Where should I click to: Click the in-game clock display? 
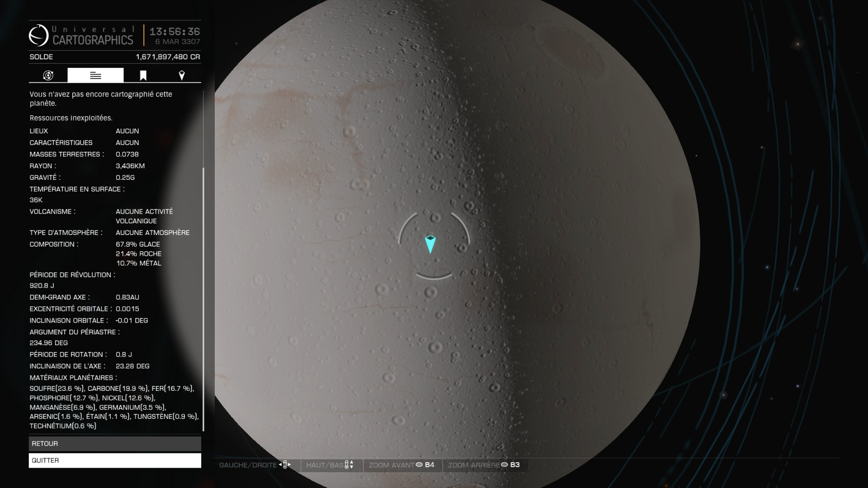175,32
